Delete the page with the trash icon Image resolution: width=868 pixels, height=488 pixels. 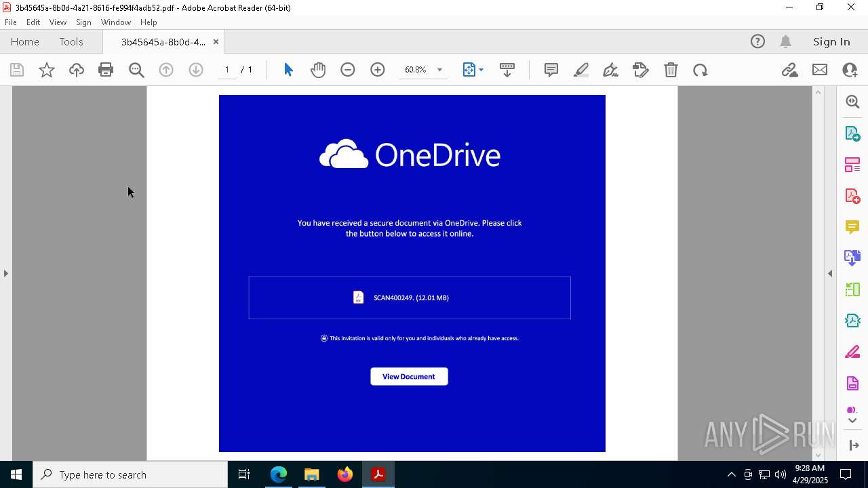point(671,70)
